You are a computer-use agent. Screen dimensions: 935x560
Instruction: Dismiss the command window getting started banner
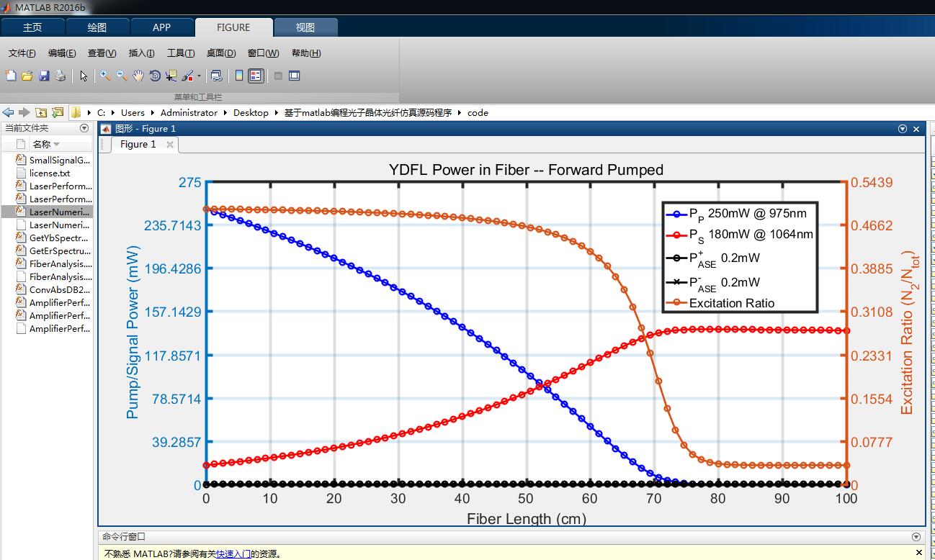point(919,553)
